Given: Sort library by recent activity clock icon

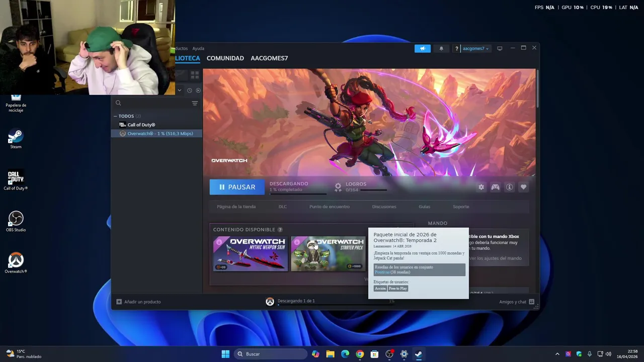Looking at the screenshot, I should click(190, 90).
